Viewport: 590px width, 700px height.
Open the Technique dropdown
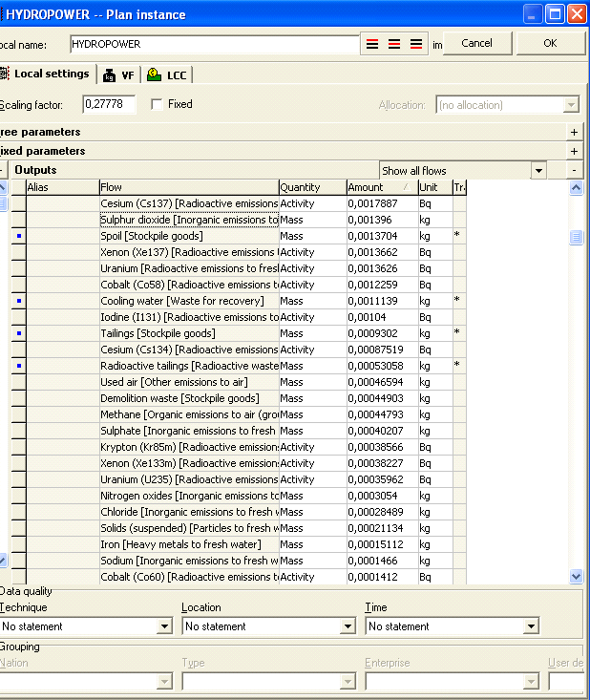point(164,626)
